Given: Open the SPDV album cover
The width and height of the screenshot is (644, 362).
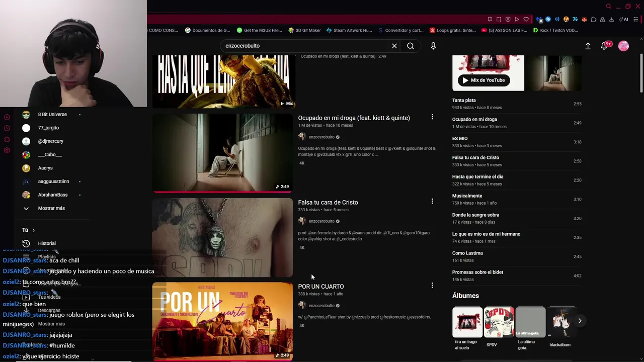Looking at the screenshot, I should click(499, 322).
